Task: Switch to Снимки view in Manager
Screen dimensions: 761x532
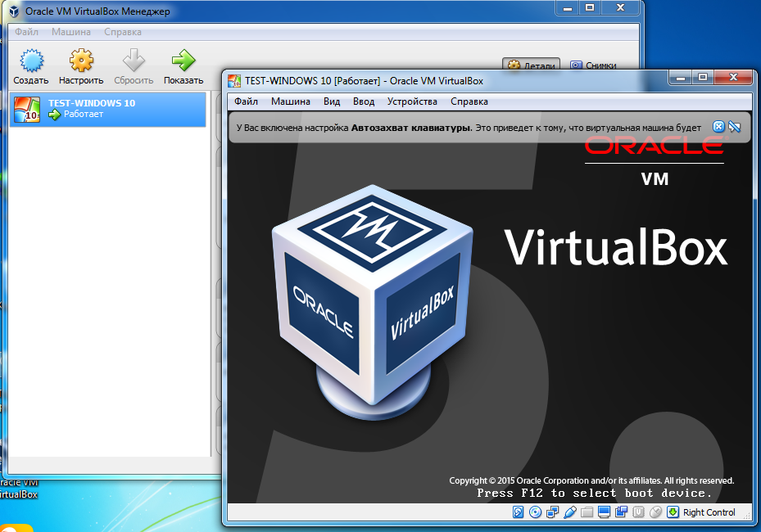Action: 593,65
